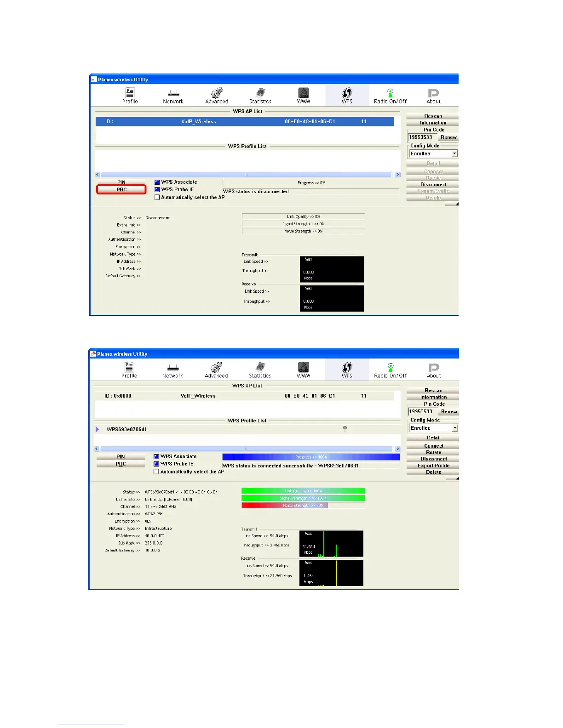Click Export Profile button in connected window

click(433, 466)
